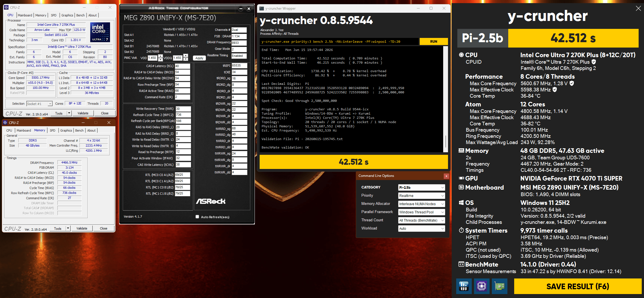This screenshot has height=298, width=644.
Task: Click the VDD voltage input field
Action: pyautogui.click(x=153, y=58)
